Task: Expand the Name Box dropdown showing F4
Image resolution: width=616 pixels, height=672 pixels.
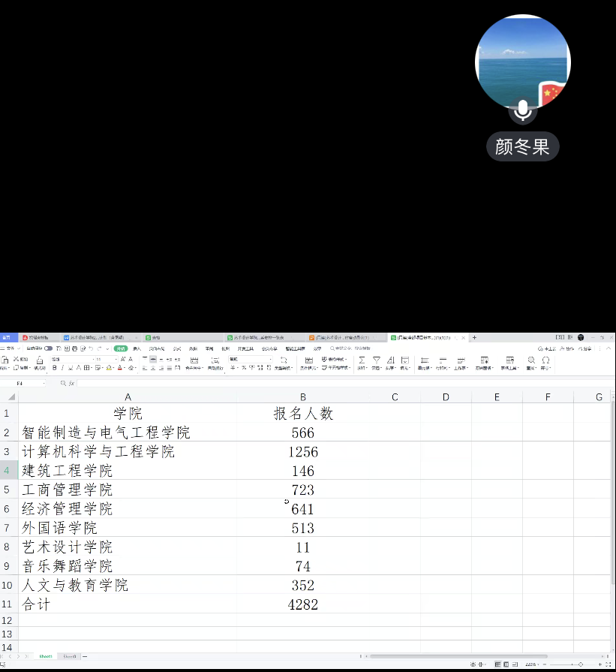Action: (44, 383)
